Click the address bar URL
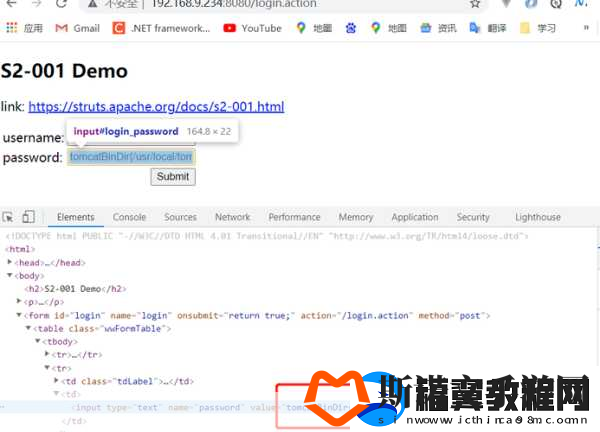 click(x=234, y=4)
